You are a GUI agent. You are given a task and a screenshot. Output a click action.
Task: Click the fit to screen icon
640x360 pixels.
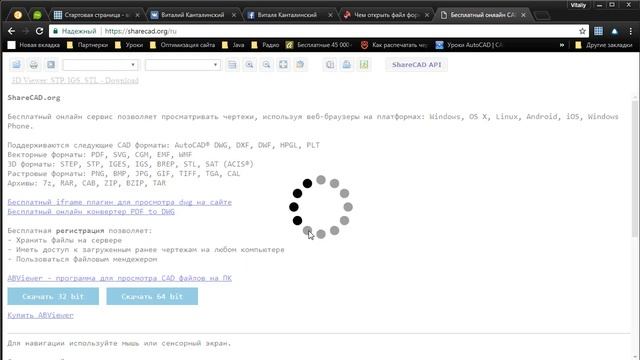point(283,64)
